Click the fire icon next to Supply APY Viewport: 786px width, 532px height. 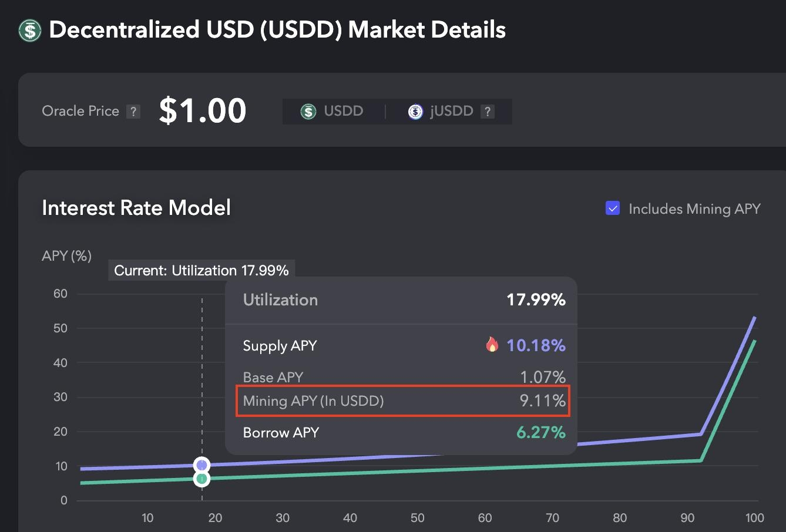point(492,345)
